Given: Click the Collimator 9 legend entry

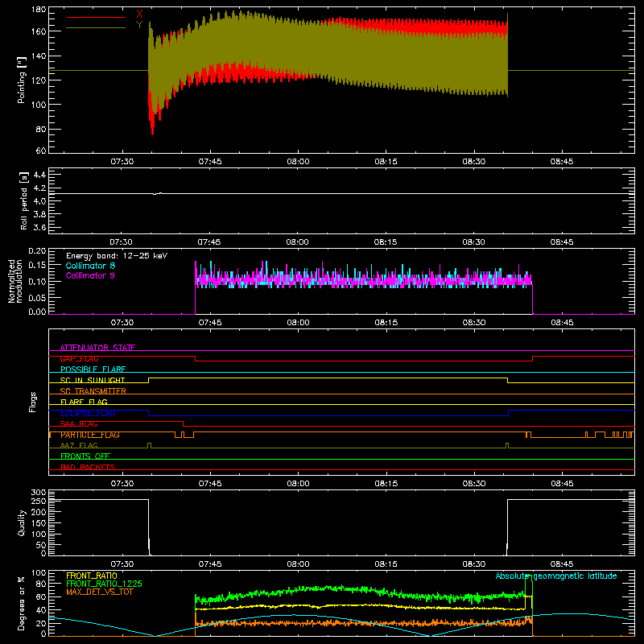Looking at the screenshot, I should point(90,275).
